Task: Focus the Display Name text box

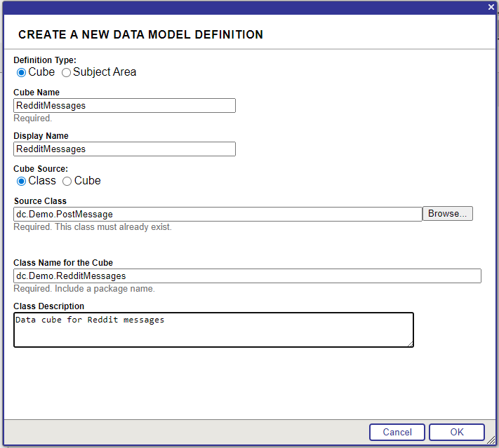Action: tap(124, 149)
